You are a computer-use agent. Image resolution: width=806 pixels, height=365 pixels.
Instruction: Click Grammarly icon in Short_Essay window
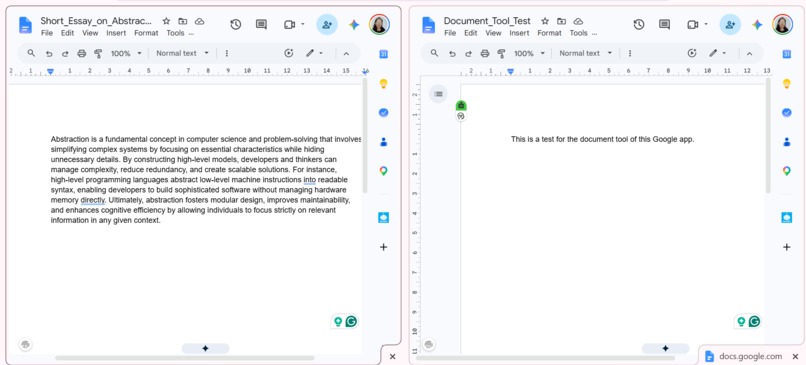(351, 322)
